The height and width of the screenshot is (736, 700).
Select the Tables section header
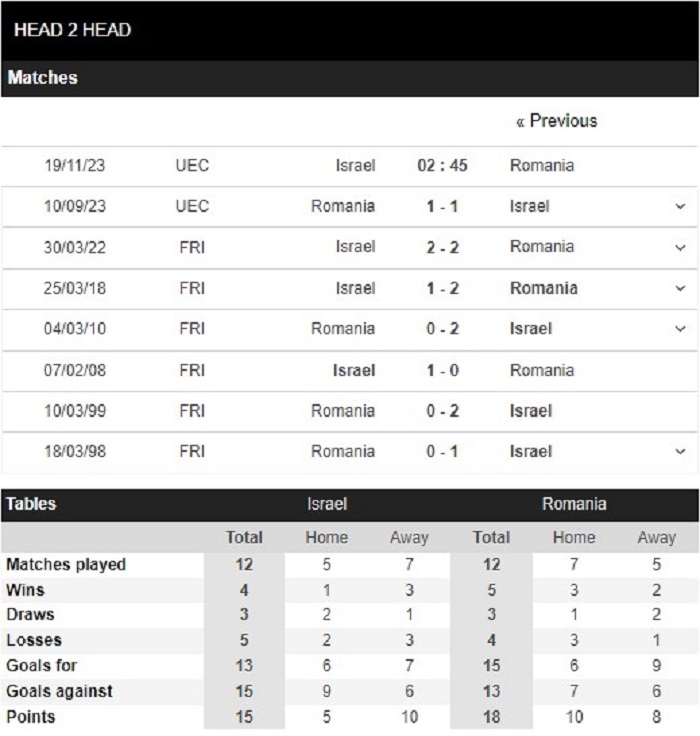point(31,504)
